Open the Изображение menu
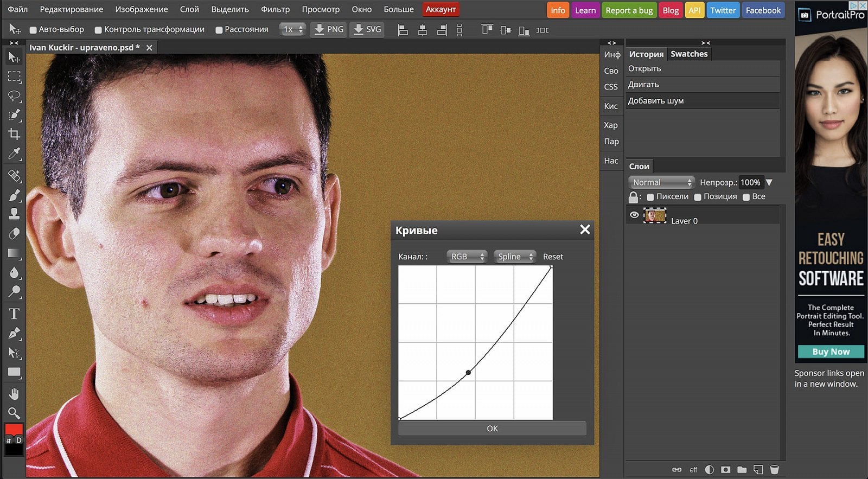 (142, 9)
